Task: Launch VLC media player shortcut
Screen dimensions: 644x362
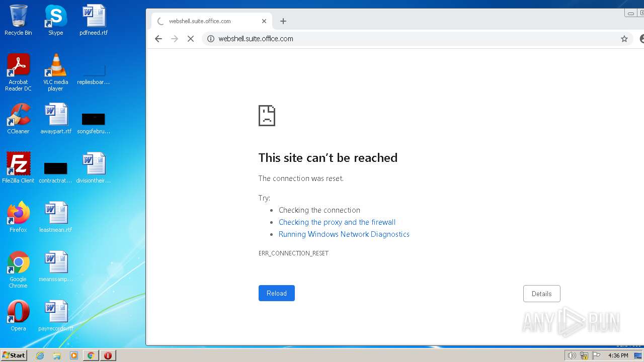Action: point(56,72)
